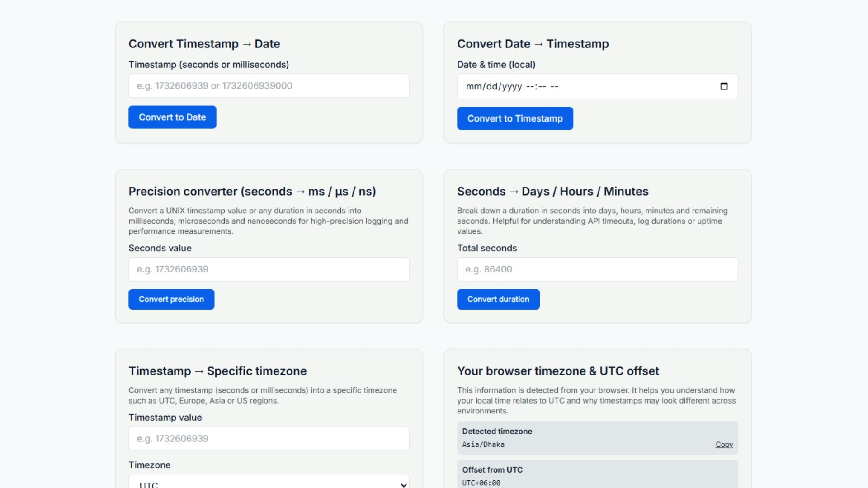868x488 pixels.
Task: Click the Detected timezone panel
Action: (x=597, y=437)
